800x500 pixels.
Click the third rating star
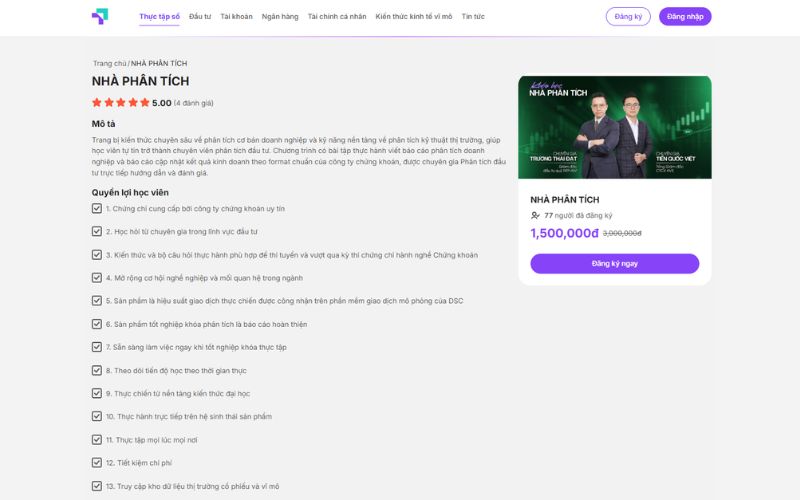coord(121,103)
